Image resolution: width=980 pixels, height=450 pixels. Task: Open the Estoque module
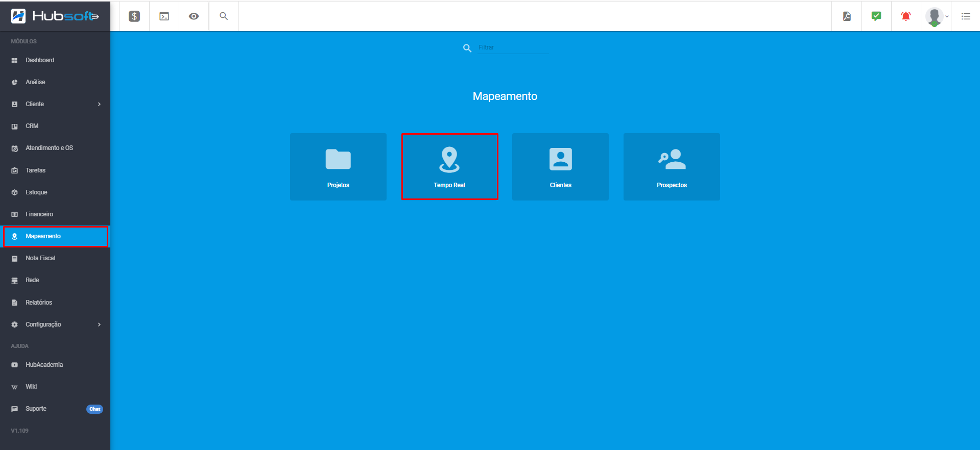(55, 192)
